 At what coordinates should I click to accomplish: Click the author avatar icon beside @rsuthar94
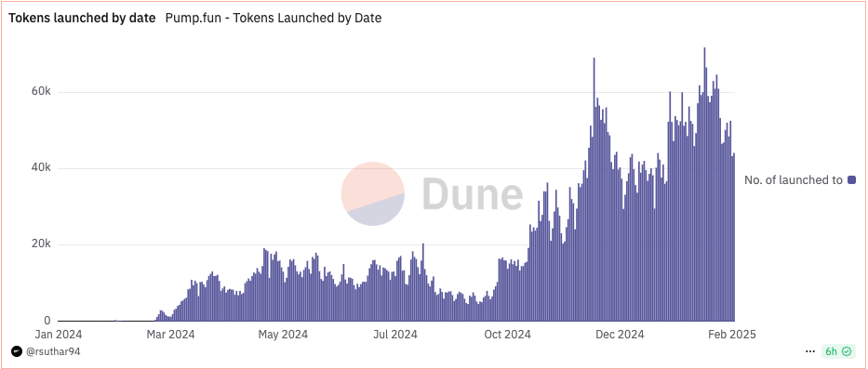(17, 351)
